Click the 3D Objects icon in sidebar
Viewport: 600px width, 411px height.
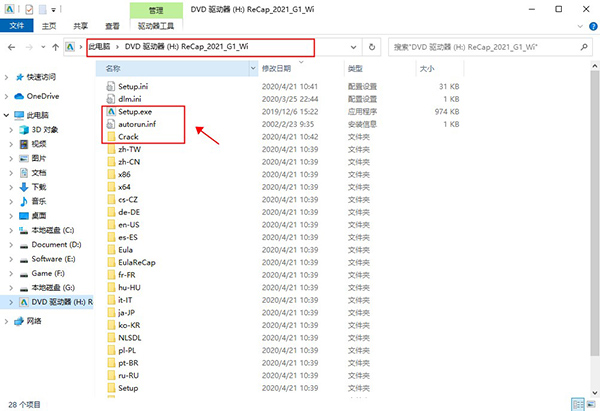tap(24, 130)
